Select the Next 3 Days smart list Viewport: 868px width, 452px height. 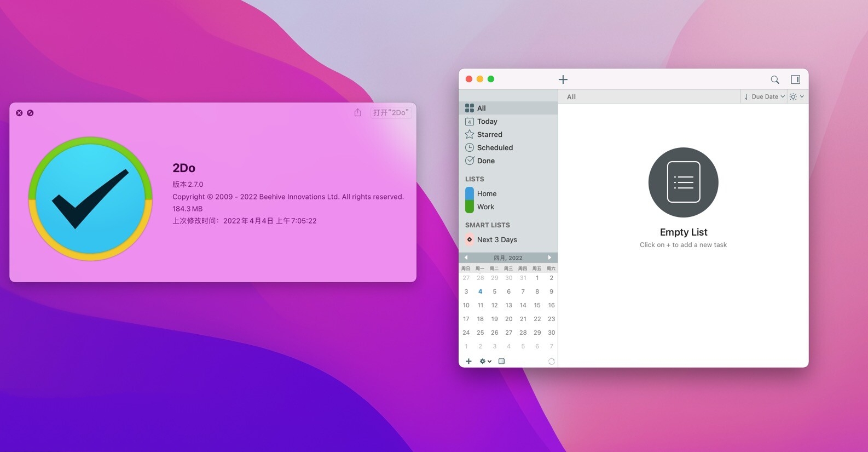coord(508,239)
